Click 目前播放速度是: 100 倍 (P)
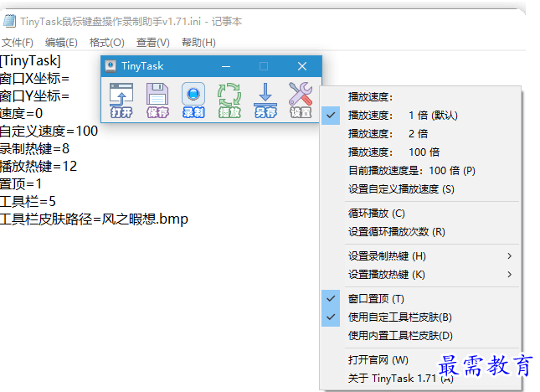This screenshot has width=540, height=392. click(420, 171)
